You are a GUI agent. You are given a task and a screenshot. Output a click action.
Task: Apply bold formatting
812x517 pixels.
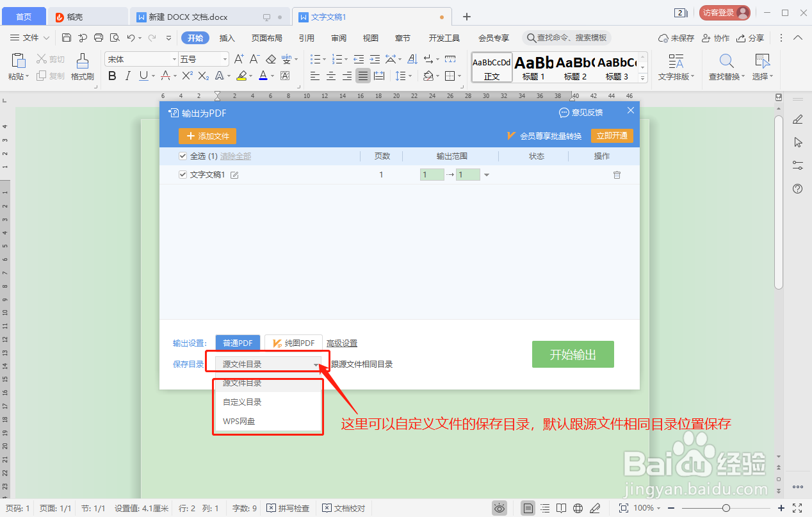[112, 76]
